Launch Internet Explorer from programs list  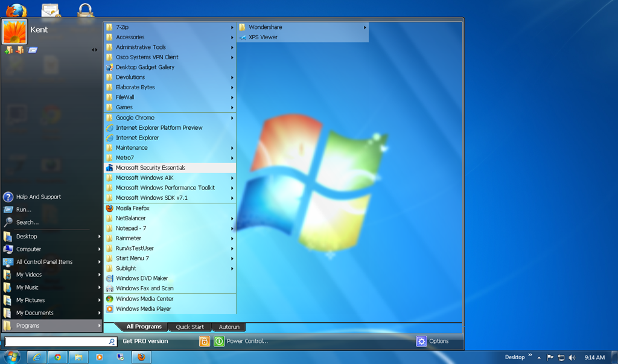point(170,138)
